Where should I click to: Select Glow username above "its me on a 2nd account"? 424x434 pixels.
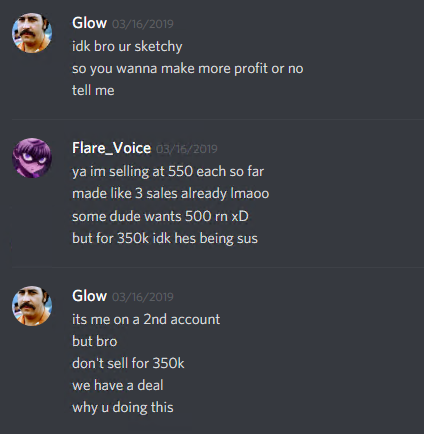pos(89,296)
